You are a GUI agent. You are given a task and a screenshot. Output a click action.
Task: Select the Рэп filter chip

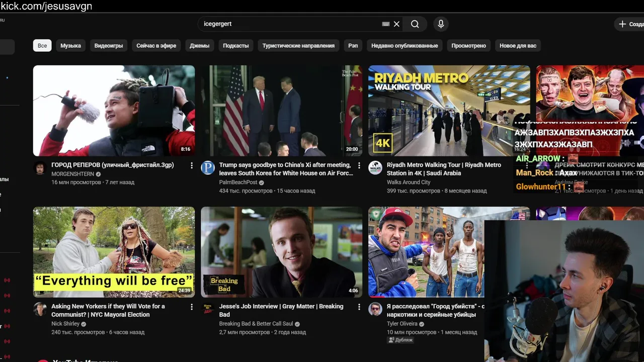[x=353, y=45]
